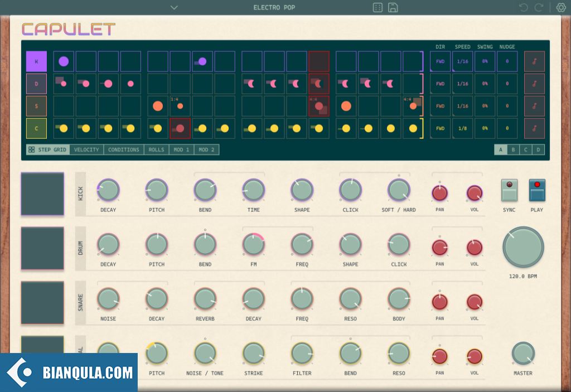Toggle fifth step of snare row
Screen dimensions: 571x392
[158, 106]
